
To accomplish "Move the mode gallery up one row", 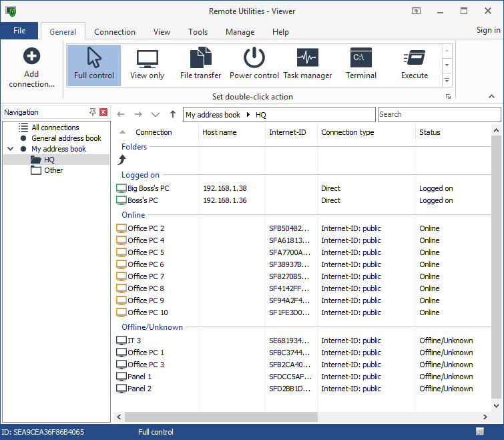I will coord(447,51).
